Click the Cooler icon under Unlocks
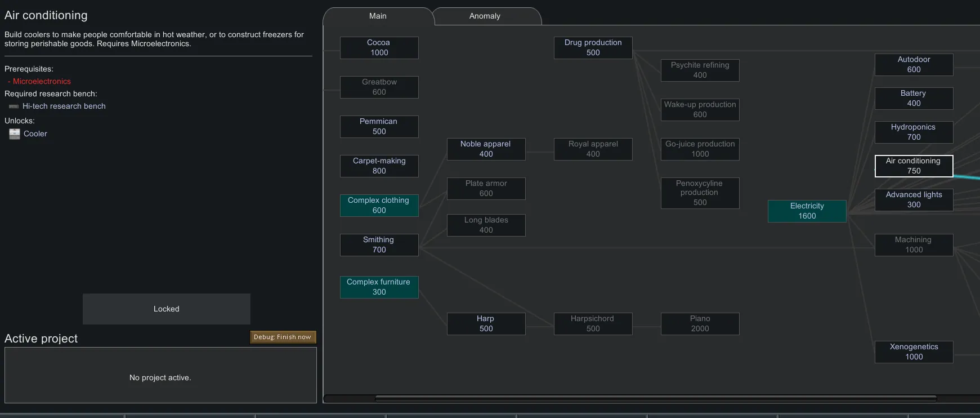 (x=15, y=134)
